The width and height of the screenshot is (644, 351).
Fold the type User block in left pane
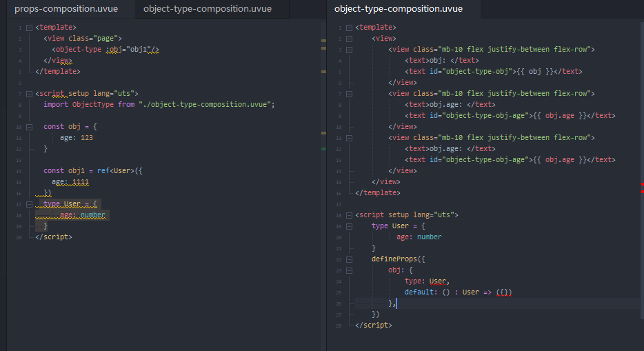(x=29, y=204)
